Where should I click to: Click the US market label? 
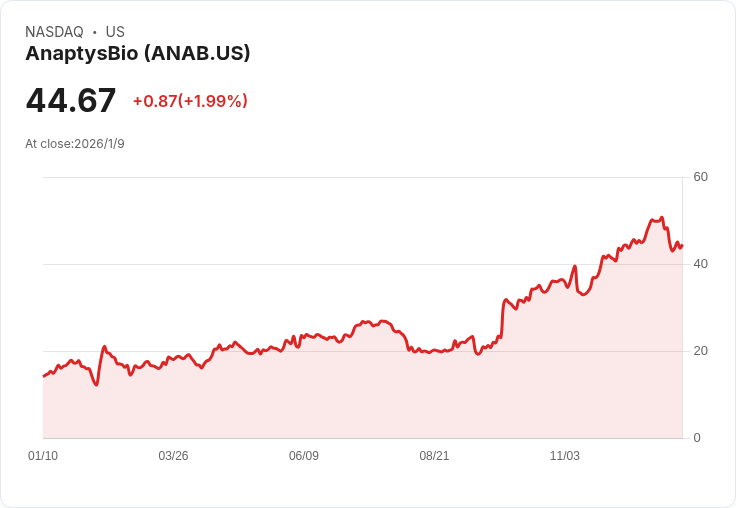pyautogui.click(x=115, y=32)
